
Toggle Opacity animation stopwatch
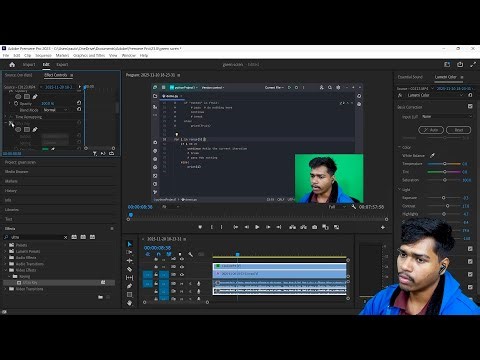16,103
